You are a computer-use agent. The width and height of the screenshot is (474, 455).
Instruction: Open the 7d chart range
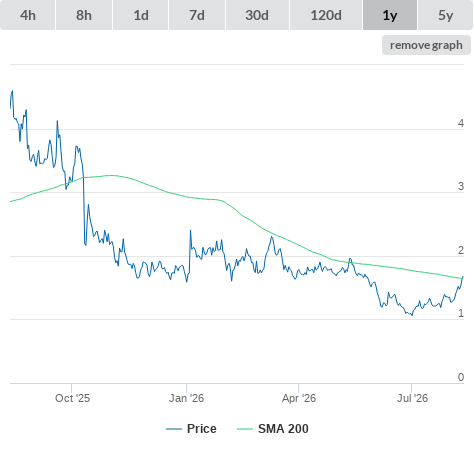click(197, 15)
